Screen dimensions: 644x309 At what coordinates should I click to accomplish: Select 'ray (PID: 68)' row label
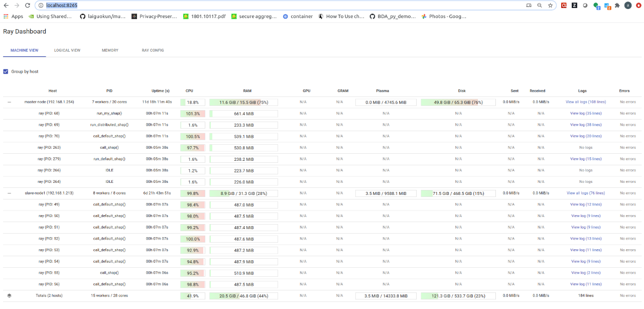click(x=49, y=113)
